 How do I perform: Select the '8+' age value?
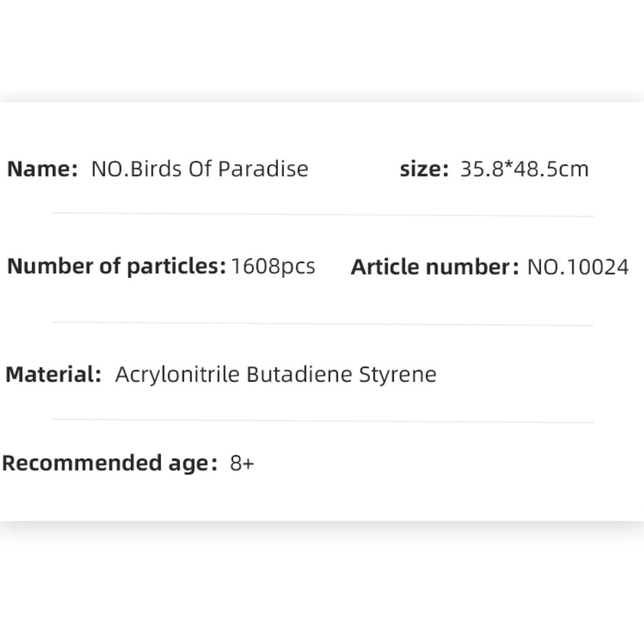[242, 463]
